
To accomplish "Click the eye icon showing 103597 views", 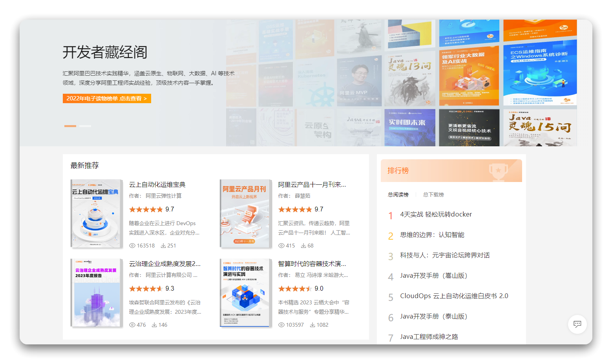I will pyautogui.click(x=281, y=325).
